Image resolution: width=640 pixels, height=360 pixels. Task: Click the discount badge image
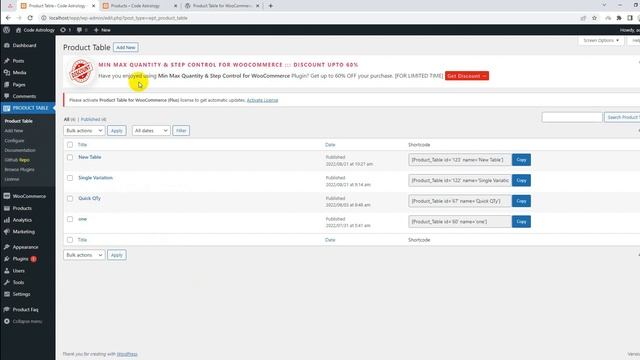point(81,71)
